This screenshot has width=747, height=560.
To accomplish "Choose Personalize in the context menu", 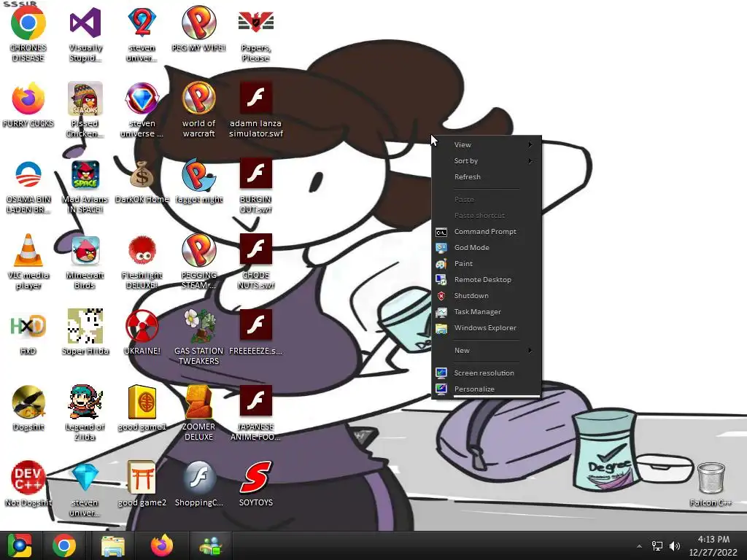I will 487,389.
